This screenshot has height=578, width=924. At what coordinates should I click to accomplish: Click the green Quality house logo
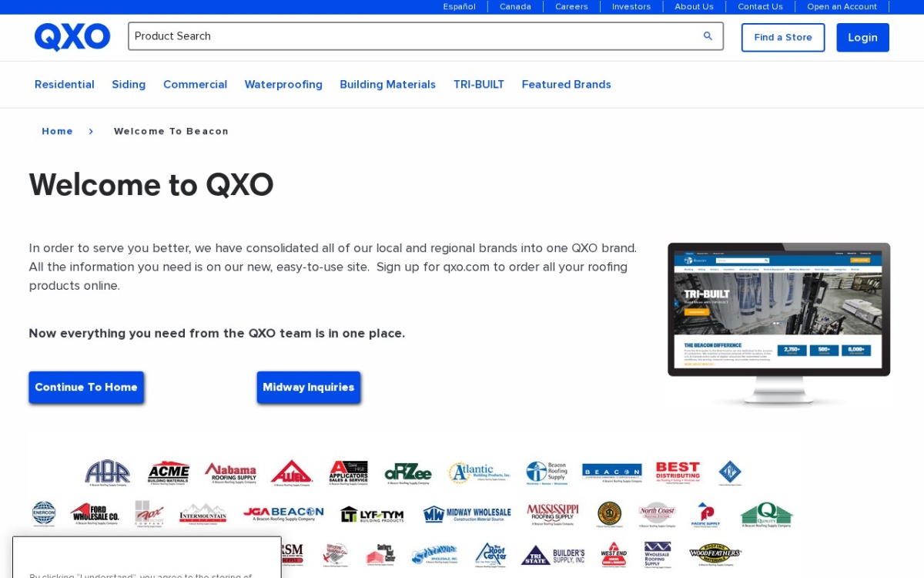pos(766,514)
